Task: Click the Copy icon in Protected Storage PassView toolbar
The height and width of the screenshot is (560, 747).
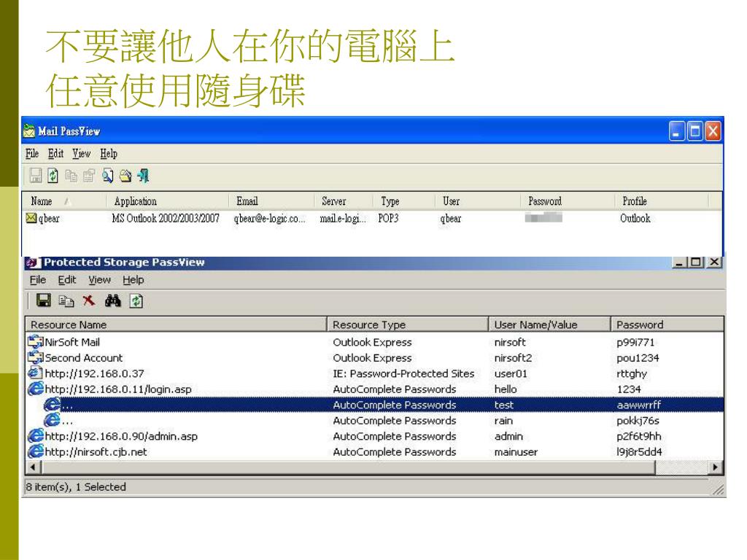Action: (x=66, y=300)
